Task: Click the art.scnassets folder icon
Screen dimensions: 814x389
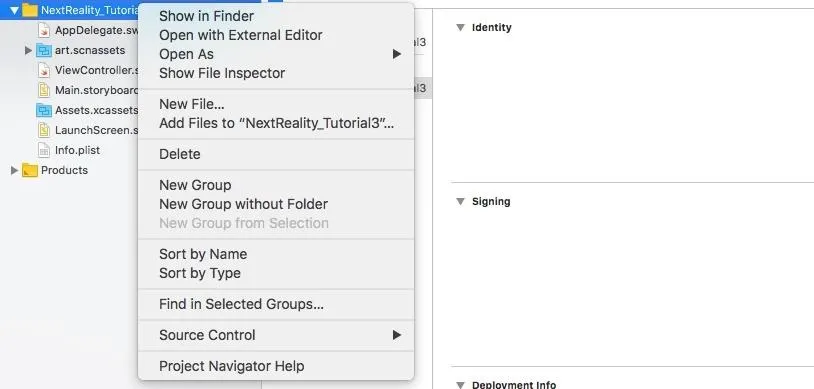Action: click(x=44, y=50)
